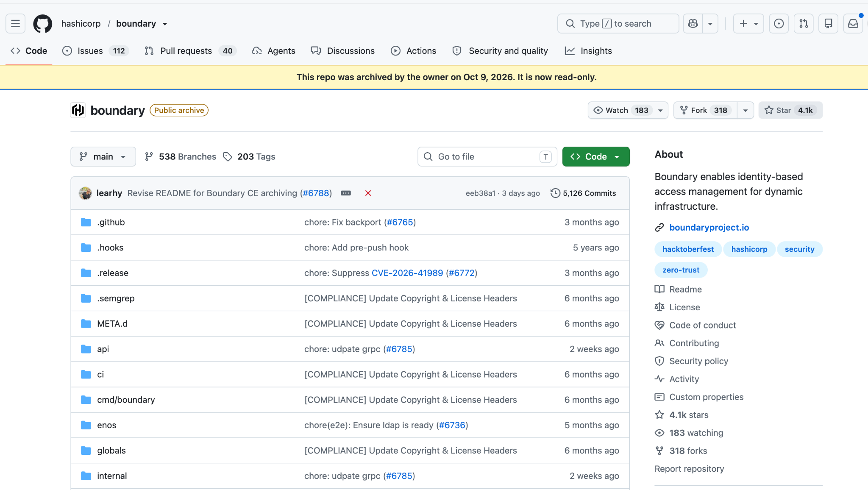Click the Type / to search box
The image size is (868, 490).
tap(618, 23)
